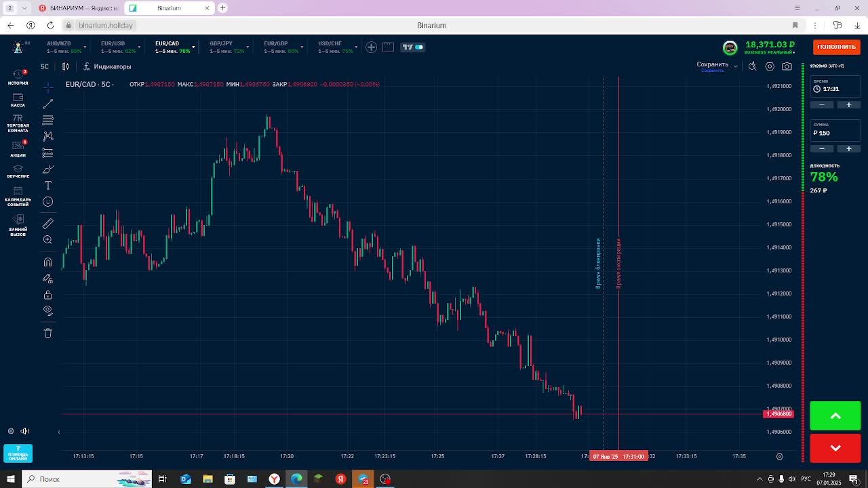868x488 pixels.
Task: Add a new asset tab with plus icon
Action: pyautogui.click(x=371, y=47)
